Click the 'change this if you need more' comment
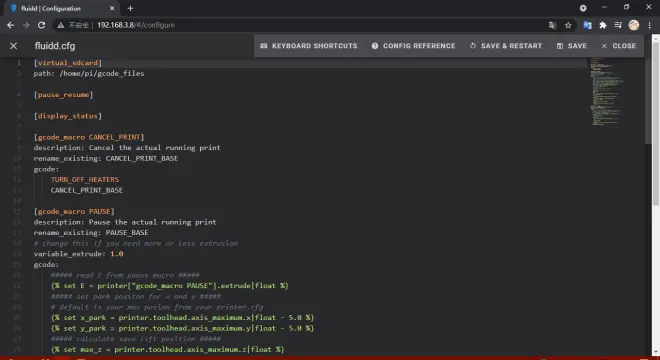Screen dimensions: 660x360 pyautogui.click(x=136, y=243)
